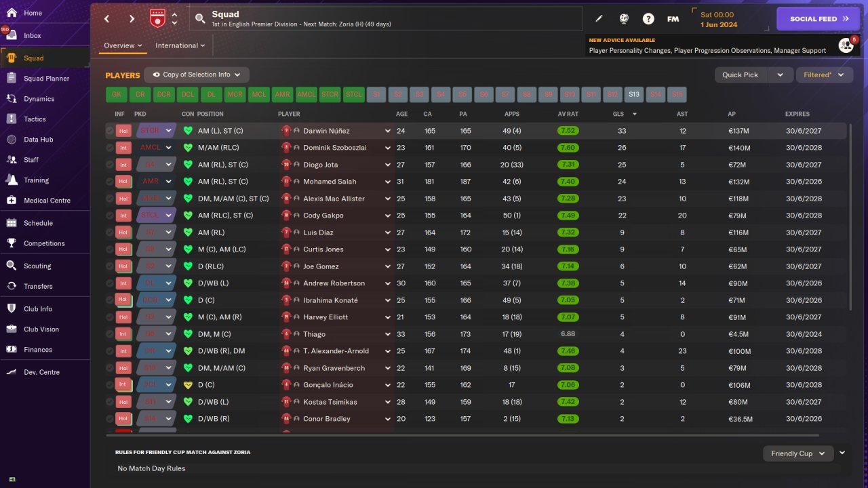Image resolution: width=868 pixels, height=488 pixels.
Task: Open picked-position dropdown for Mohamed Salah
Action: (x=169, y=182)
